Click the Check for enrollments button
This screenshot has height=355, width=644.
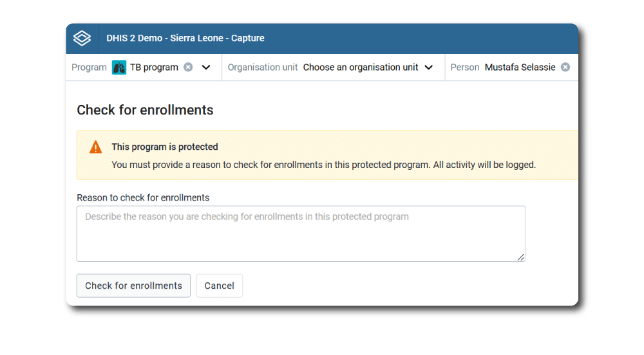(133, 286)
